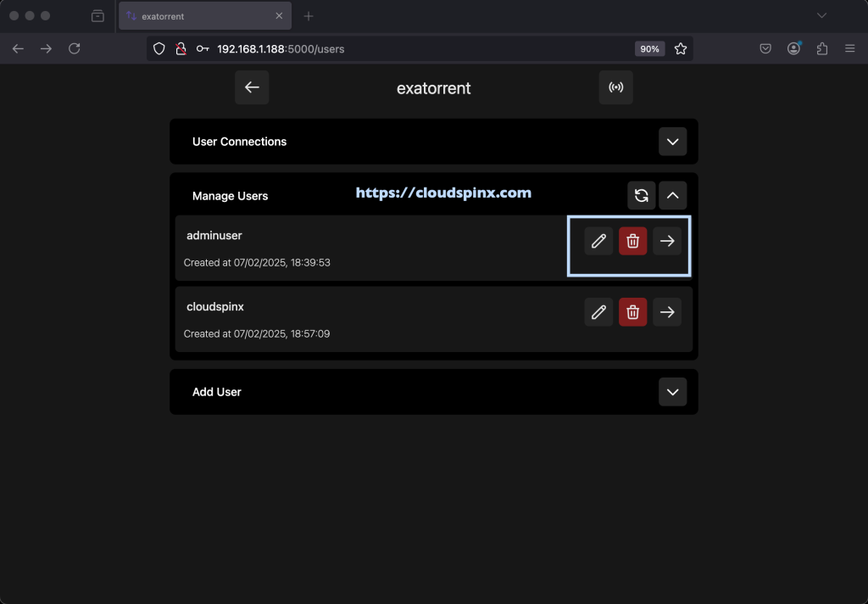Open the connection status broadcast icon

click(x=615, y=87)
